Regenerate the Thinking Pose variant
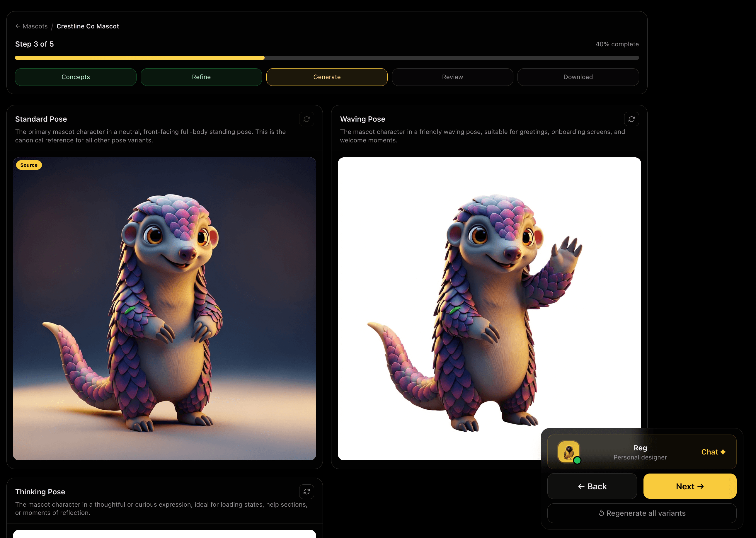This screenshot has height=538, width=756. [x=307, y=492]
